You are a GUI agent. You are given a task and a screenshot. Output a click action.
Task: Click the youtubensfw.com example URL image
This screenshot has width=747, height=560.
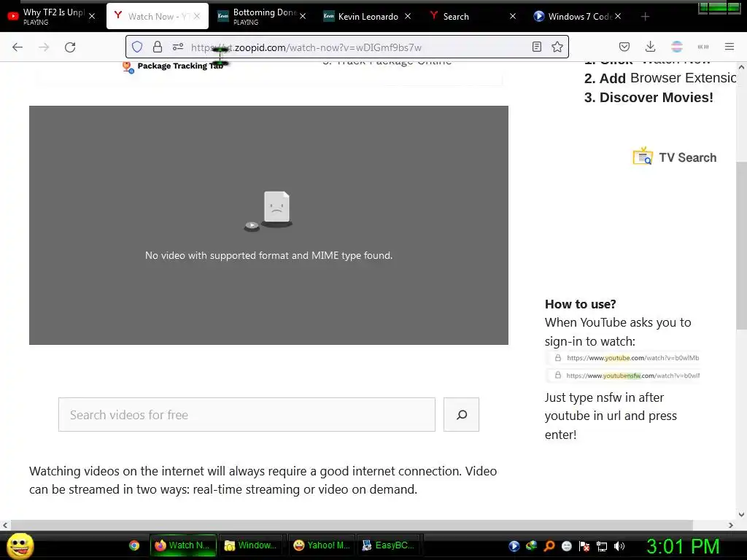(623, 376)
